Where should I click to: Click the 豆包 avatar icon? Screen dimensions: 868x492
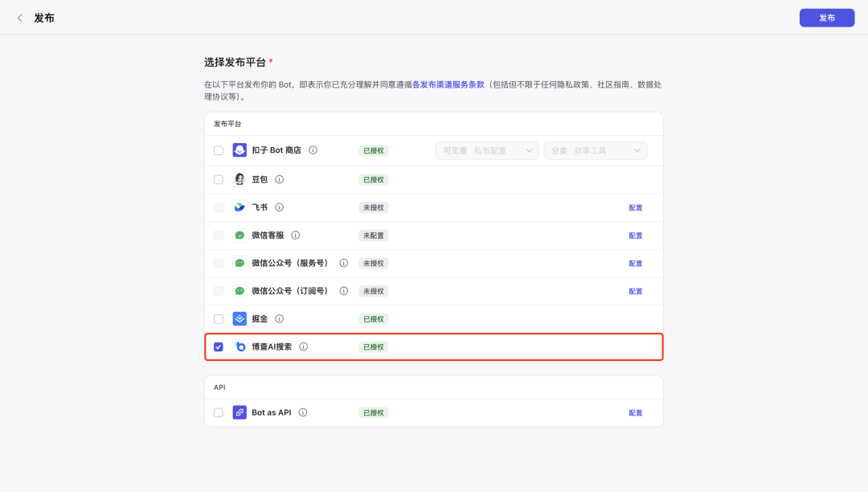240,179
